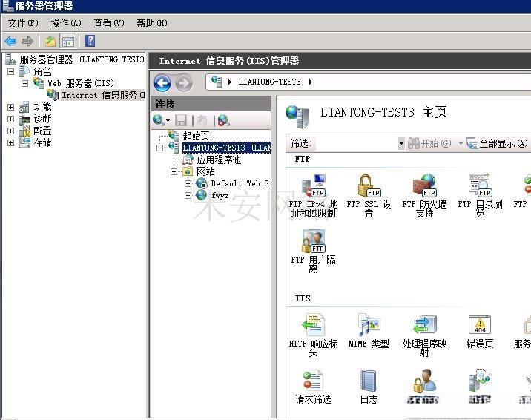Click the arrow after LIANTONG-TEST3 in breadcrumb
Screen dimensions: 531x420
click(x=310, y=82)
